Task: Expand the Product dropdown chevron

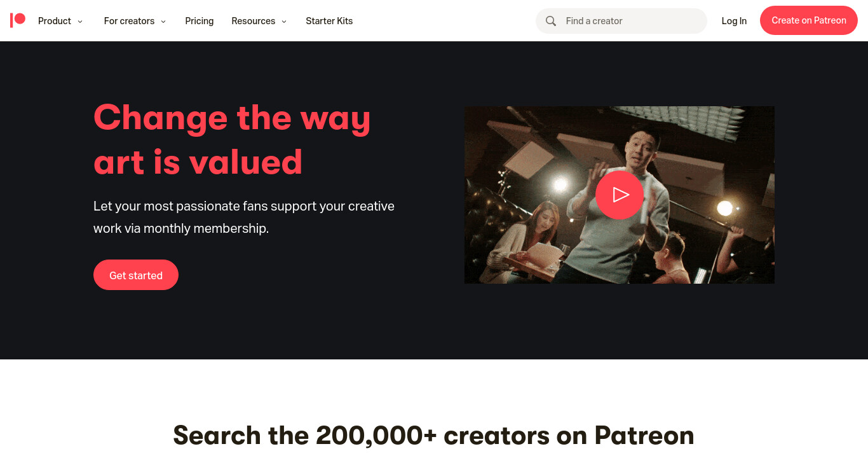Action: pos(80,22)
